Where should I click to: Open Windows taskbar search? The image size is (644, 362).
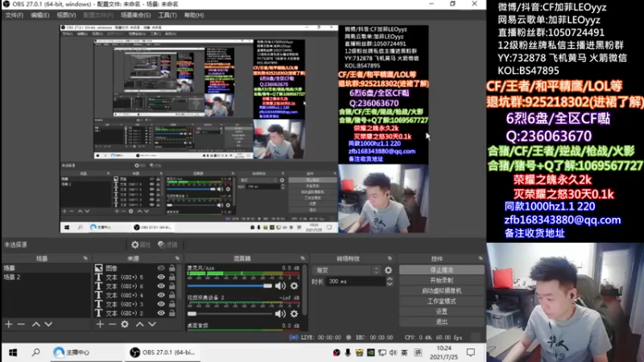(35, 352)
